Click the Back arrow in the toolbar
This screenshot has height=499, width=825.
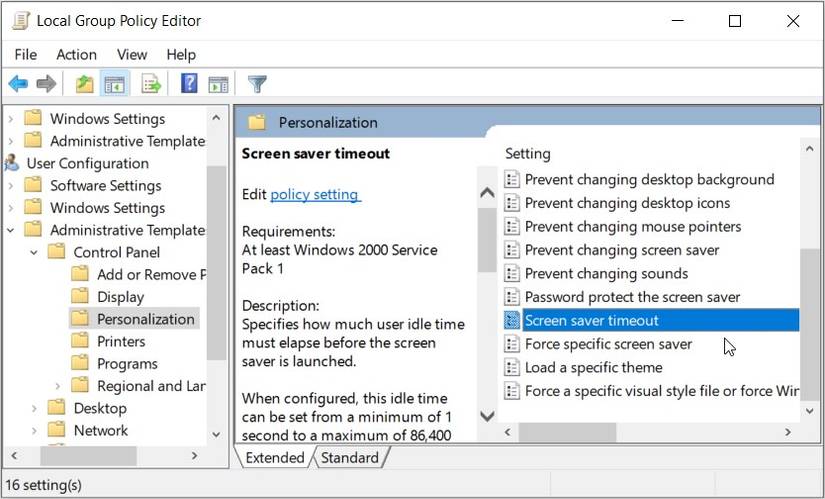(x=17, y=84)
